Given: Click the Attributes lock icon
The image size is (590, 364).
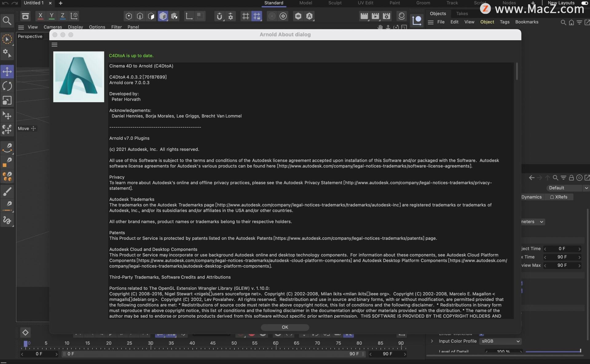Looking at the screenshot, I should click(x=571, y=178).
